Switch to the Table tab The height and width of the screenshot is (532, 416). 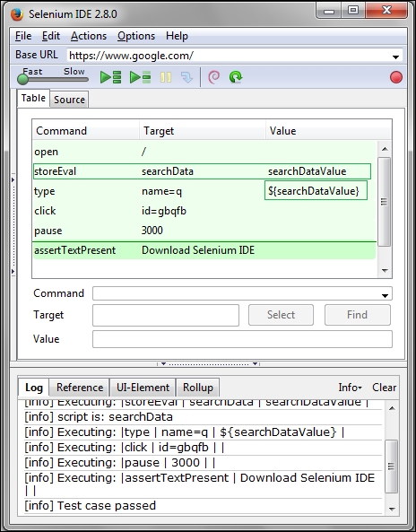click(x=33, y=98)
